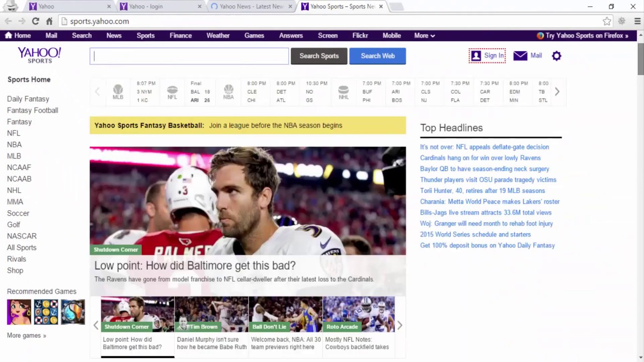The width and height of the screenshot is (644, 362).
Task: Open 2015 World Series schedule headline
Action: [475, 234]
